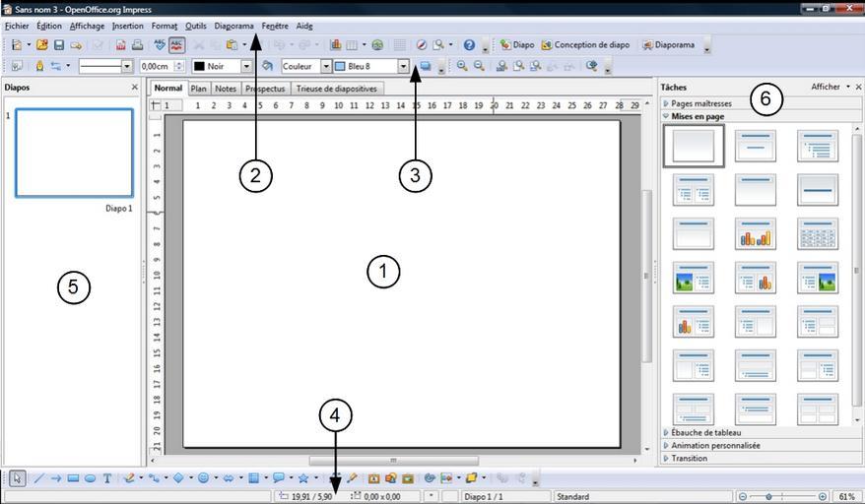Click the Save document icon

(59, 45)
